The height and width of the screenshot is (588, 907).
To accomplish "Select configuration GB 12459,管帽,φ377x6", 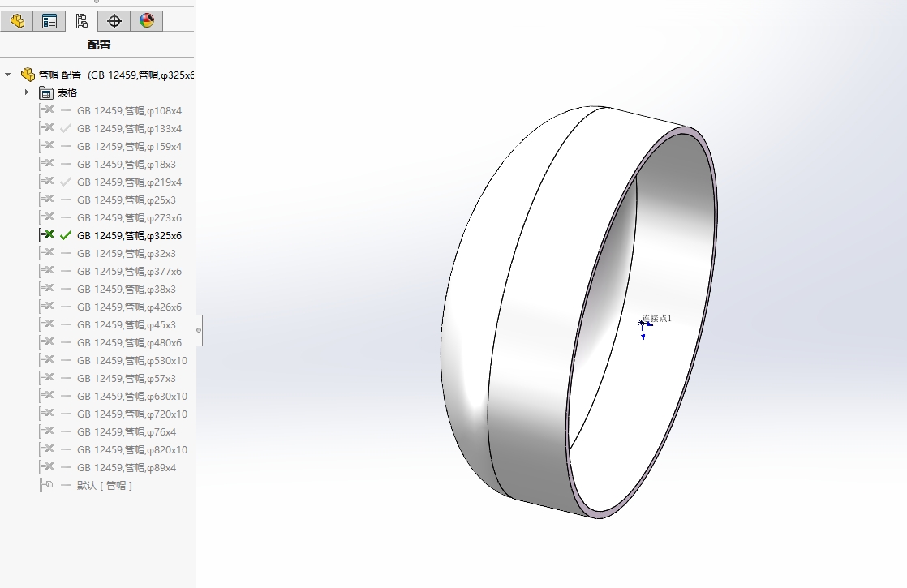I will point(129,271).
